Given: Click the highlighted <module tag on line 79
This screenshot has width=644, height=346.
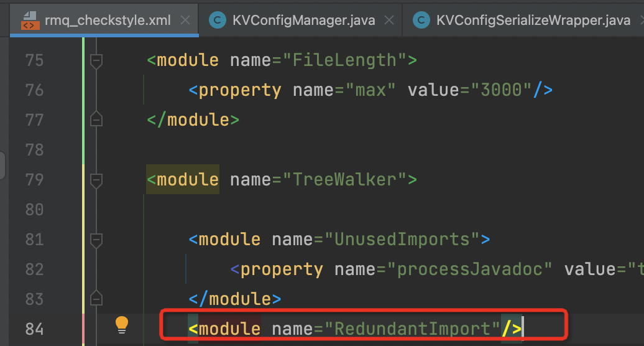Looking at the screenshot, I should [183, 180].
